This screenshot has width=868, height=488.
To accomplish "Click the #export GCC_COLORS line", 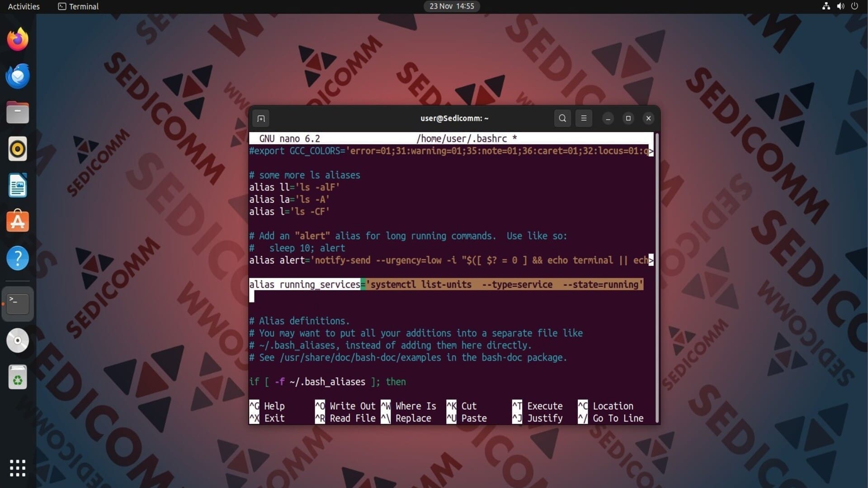I will pyautogui.click(x=451, y=151).
